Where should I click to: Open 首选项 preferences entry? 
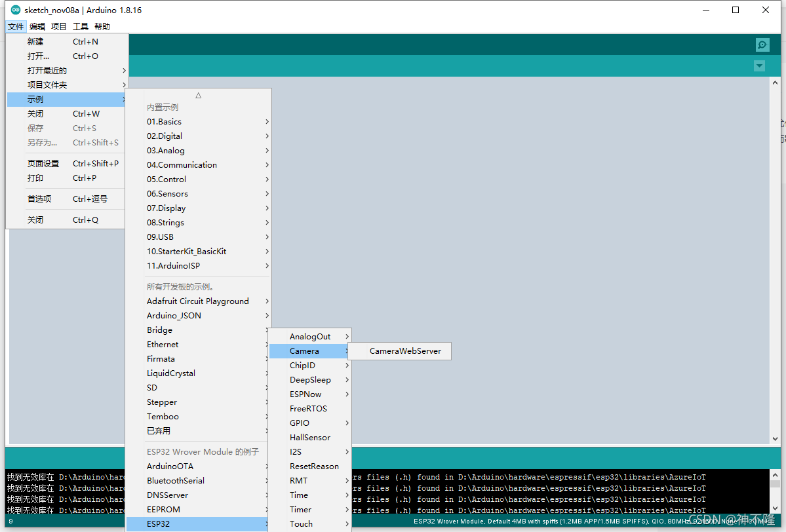[67, 199]
